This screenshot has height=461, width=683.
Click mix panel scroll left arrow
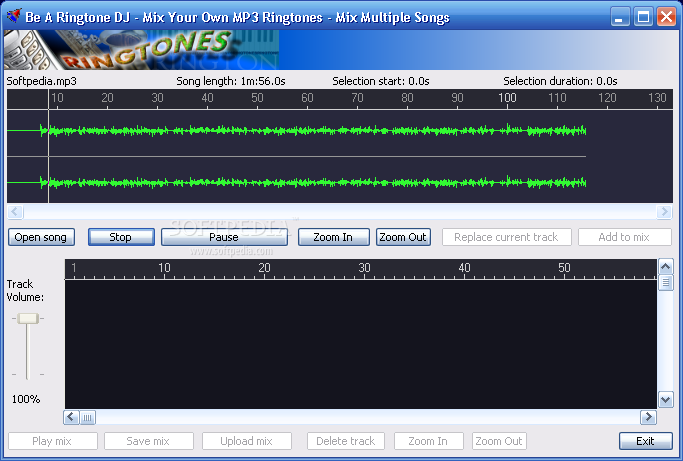(x=71, y=417)
